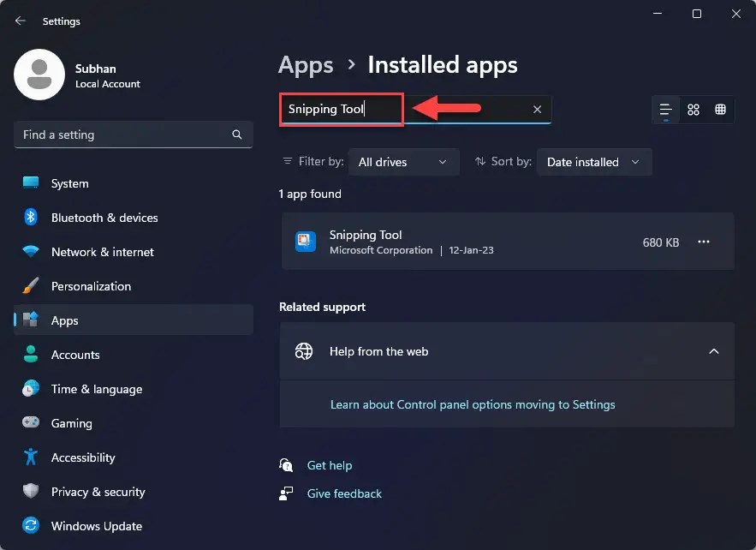Switch to list view layout icon
This screenshot has height=550, width=756.
point(666,110)
